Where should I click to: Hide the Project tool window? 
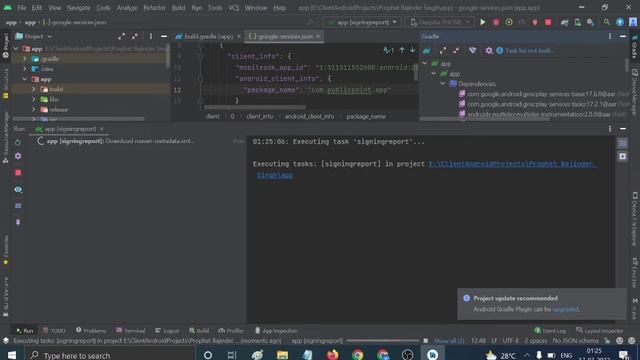[164, 36]
